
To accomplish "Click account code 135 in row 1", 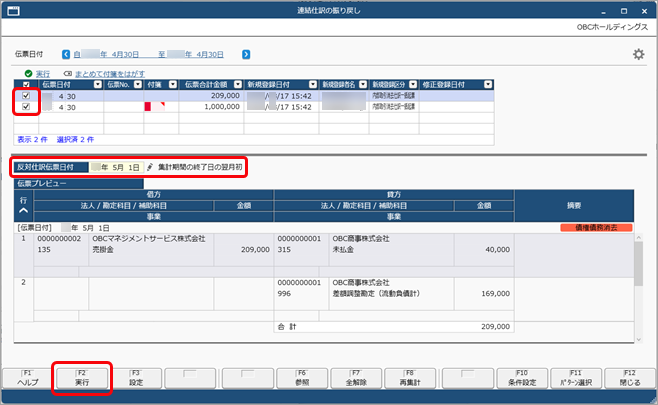I will pyautogui.click(x=44, y=249).
